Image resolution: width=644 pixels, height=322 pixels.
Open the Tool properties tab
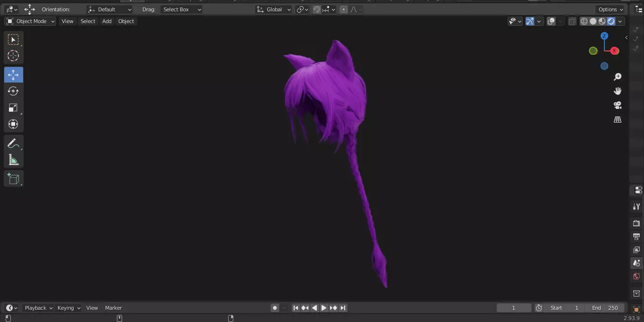(636, 206)
